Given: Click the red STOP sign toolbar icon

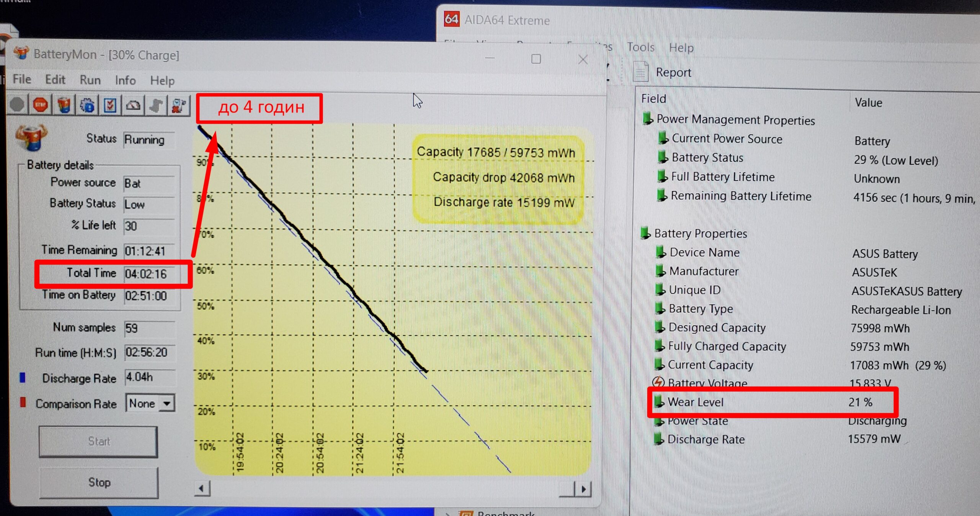Looking at the screenshot, I should point(40,105).
